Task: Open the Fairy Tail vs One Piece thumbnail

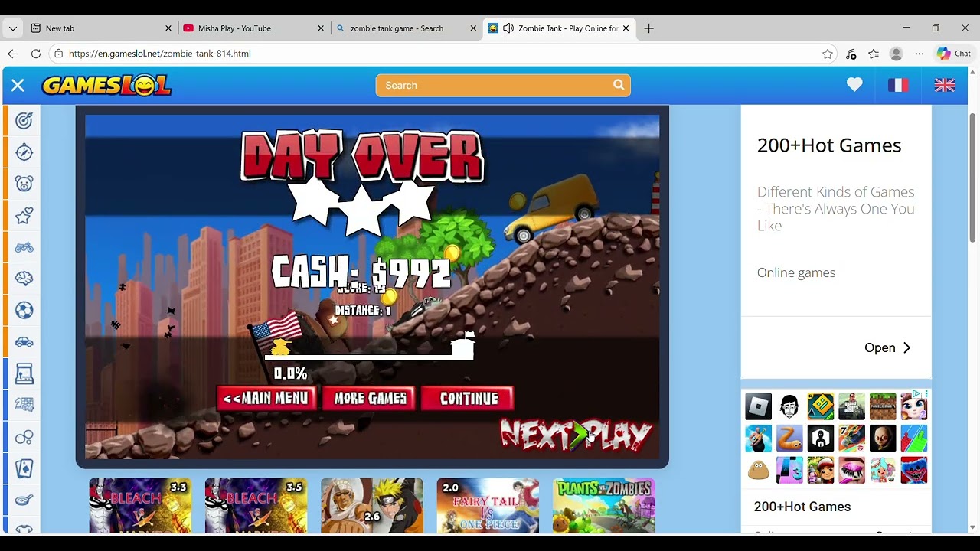Action: (x=488, y=505)
